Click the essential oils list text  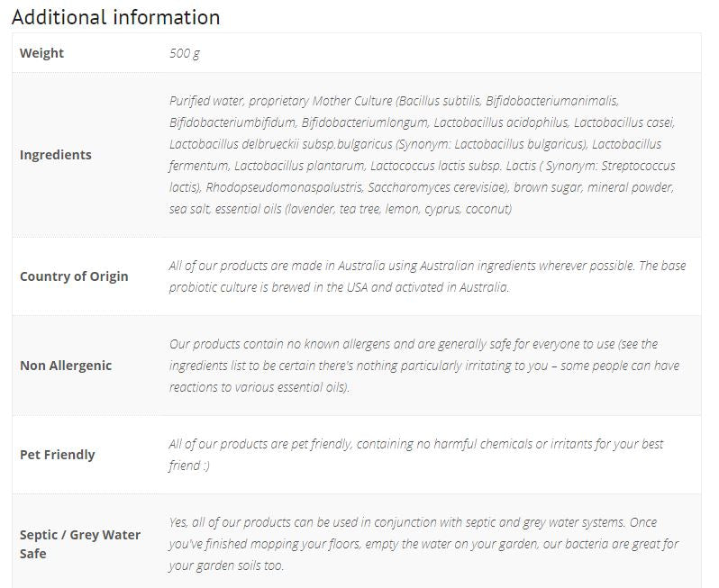[363, 209]
